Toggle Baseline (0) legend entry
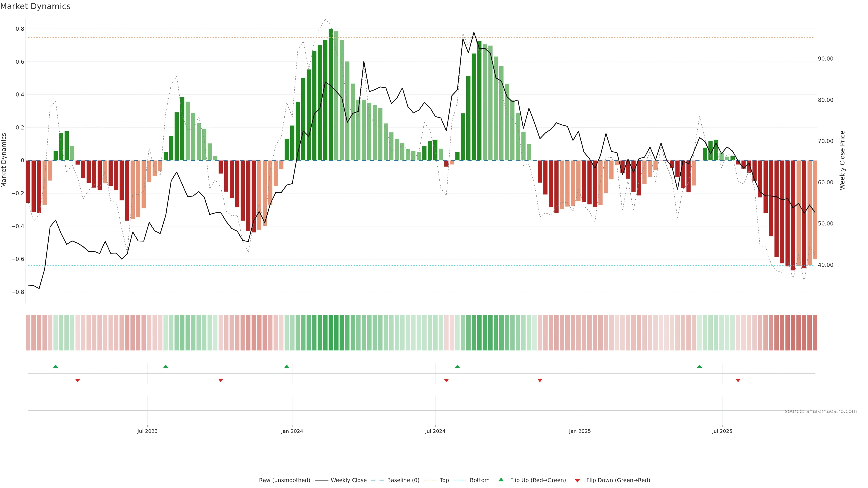This screenshot has width=868, height=488. point(403,480)
